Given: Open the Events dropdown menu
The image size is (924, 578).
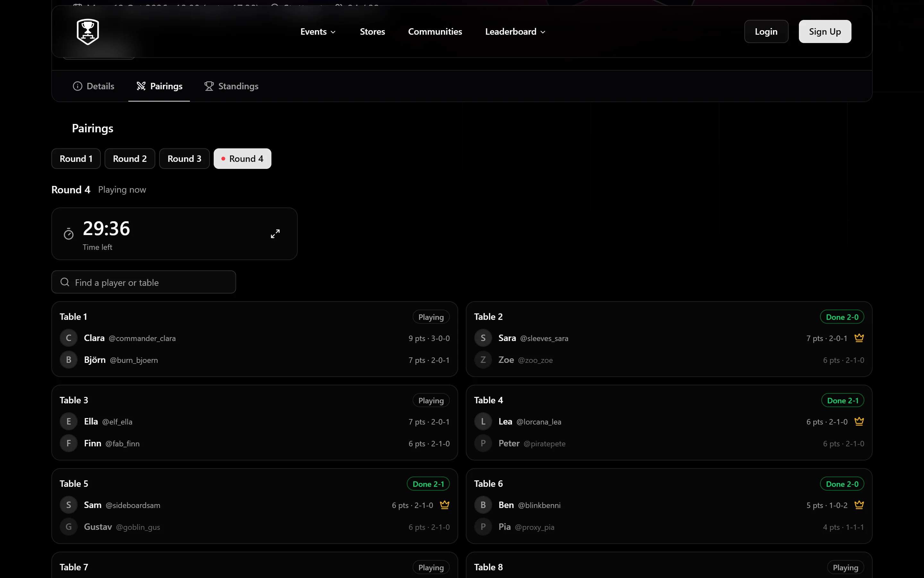Looking at the screenshot, I should (x=318, y=32).
